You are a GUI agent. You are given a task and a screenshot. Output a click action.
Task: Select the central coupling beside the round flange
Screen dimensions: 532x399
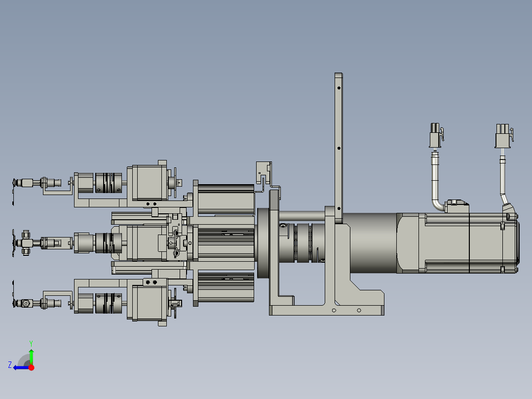pos(302,242)
